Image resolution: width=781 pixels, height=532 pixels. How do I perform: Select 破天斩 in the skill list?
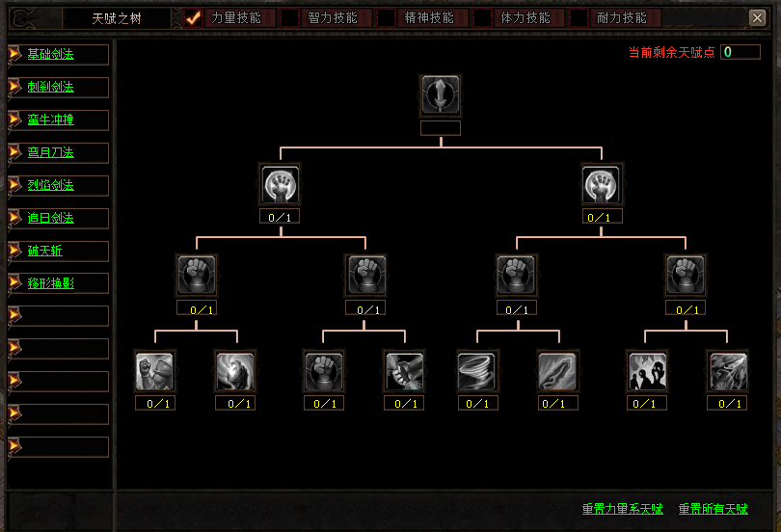pos(44,251)
